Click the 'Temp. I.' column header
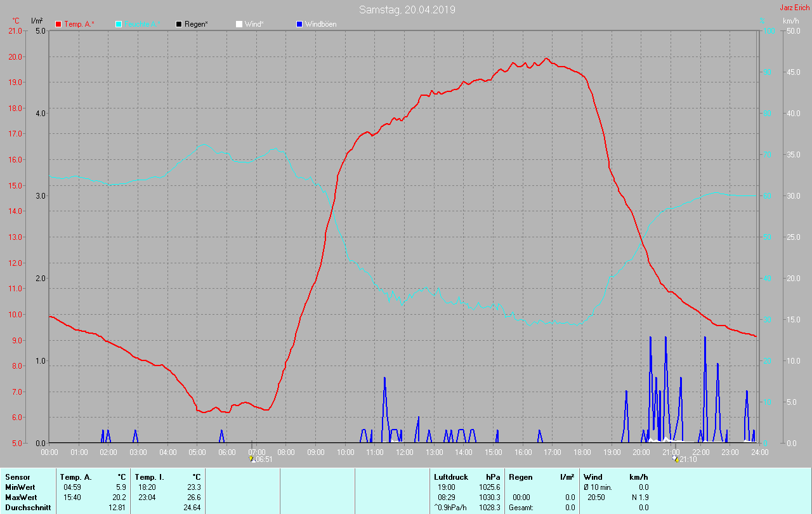Viewport: 812px width, 514px height. pos(149,477)
